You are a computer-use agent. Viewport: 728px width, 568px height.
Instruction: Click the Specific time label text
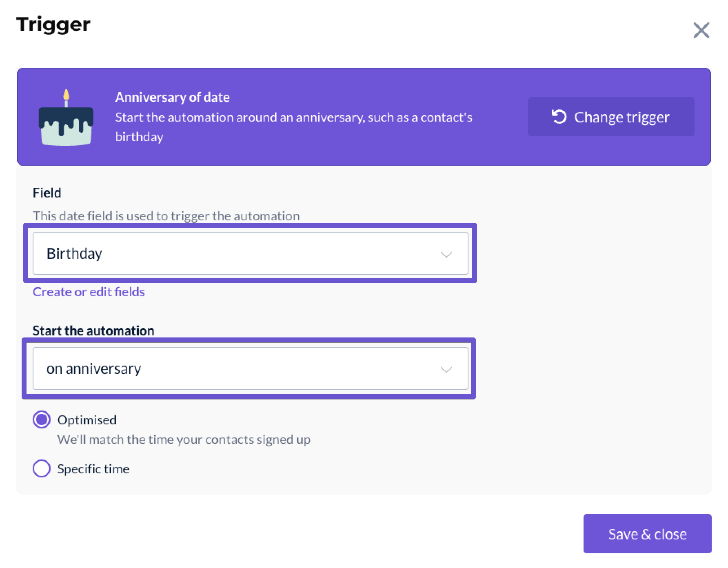tap(93, 469)
